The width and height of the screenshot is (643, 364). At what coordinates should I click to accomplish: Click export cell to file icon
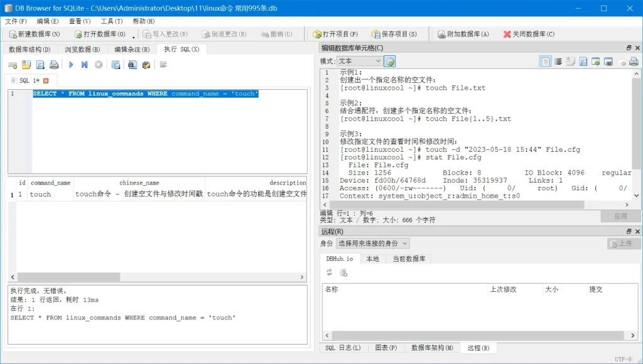596,62
